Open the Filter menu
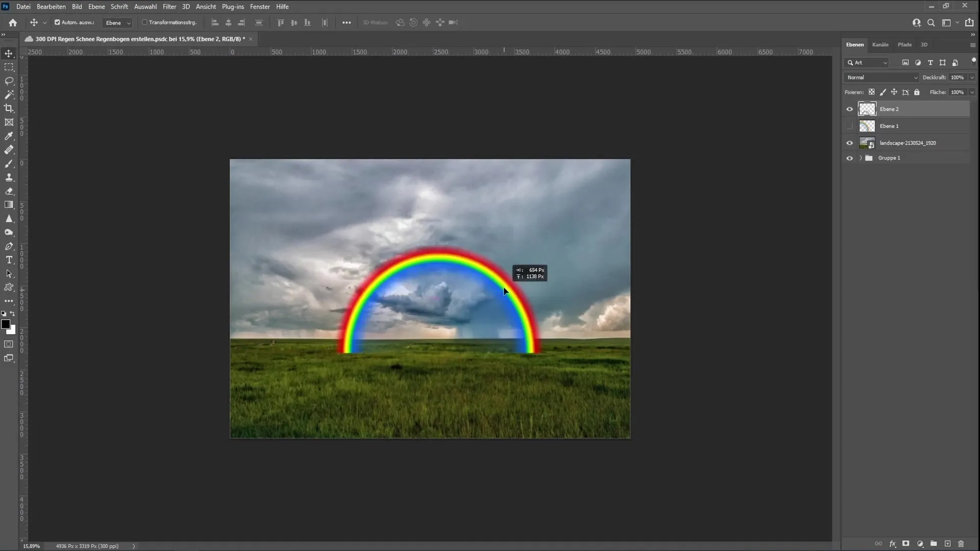 [169, 6]
